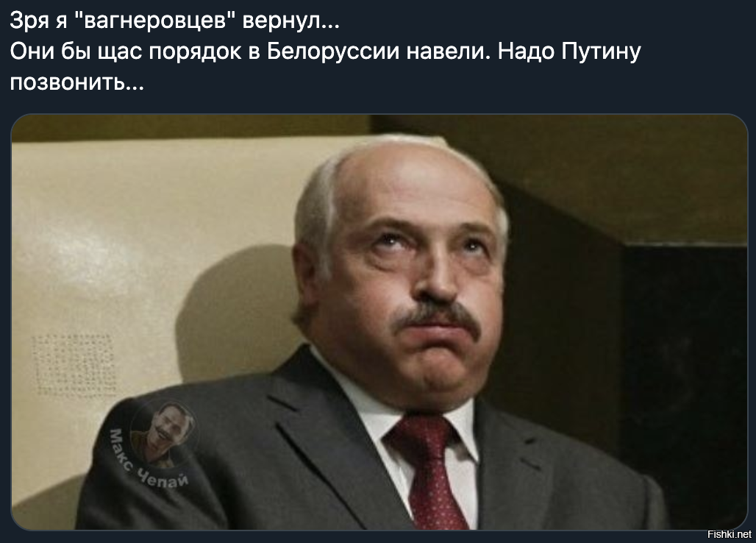Open the meme photo in the tweet

(379, 322)
